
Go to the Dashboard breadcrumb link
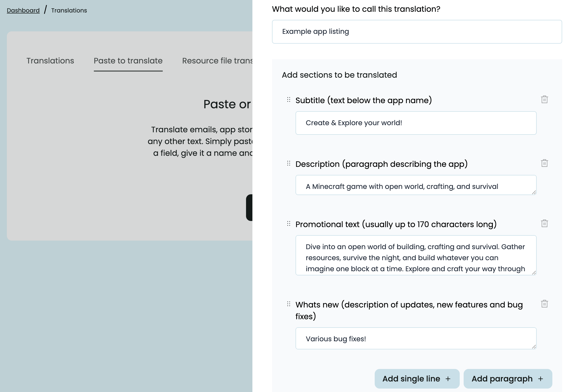tap(23, 10)
